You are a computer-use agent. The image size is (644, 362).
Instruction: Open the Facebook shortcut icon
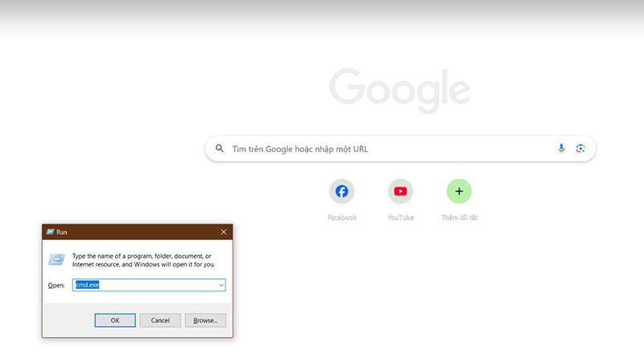pyautogui.click(x=341, y=191)
